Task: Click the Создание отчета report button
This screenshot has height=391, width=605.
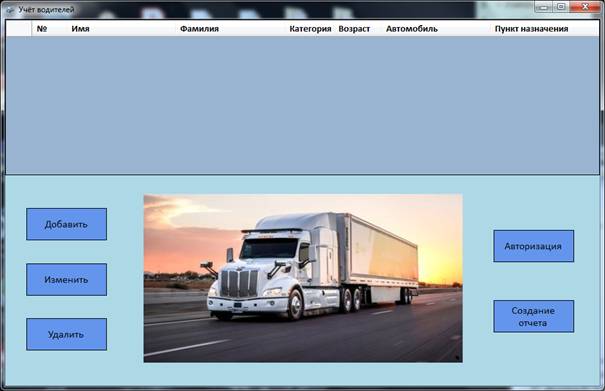Action: 534,317
